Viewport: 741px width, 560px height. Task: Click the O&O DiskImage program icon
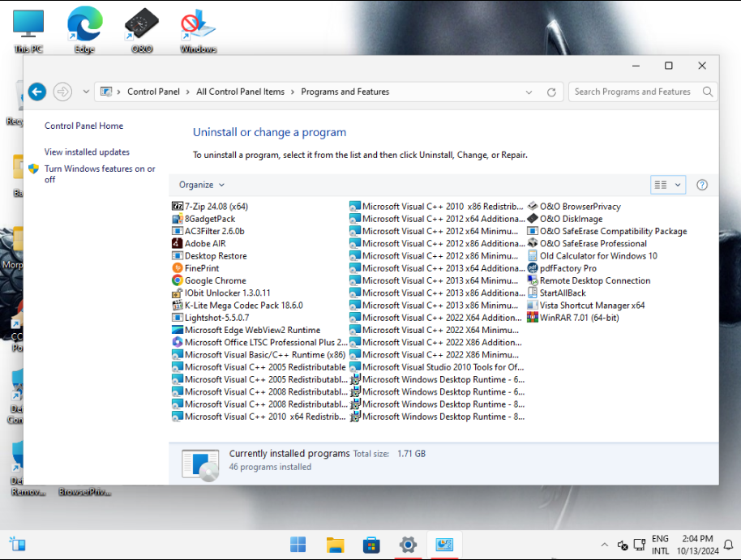pyautogui.click(x=533, y=219)
